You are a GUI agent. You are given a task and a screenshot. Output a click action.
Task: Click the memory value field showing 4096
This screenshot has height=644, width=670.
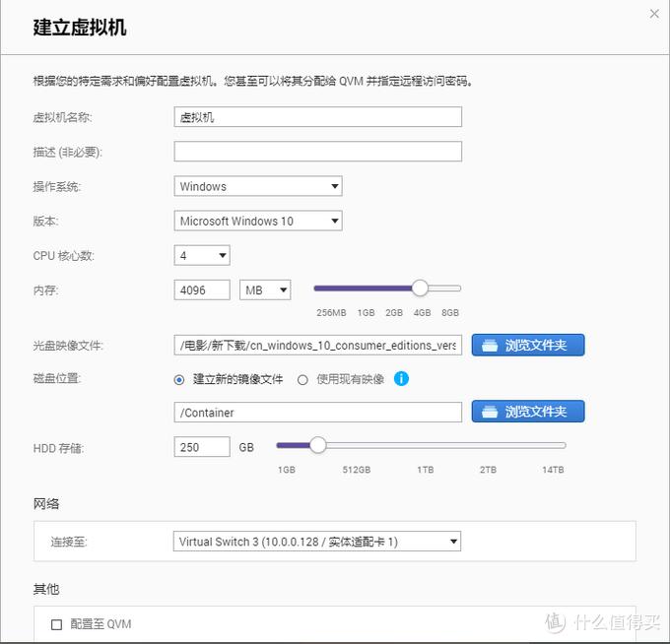click(x=202, y=290)
